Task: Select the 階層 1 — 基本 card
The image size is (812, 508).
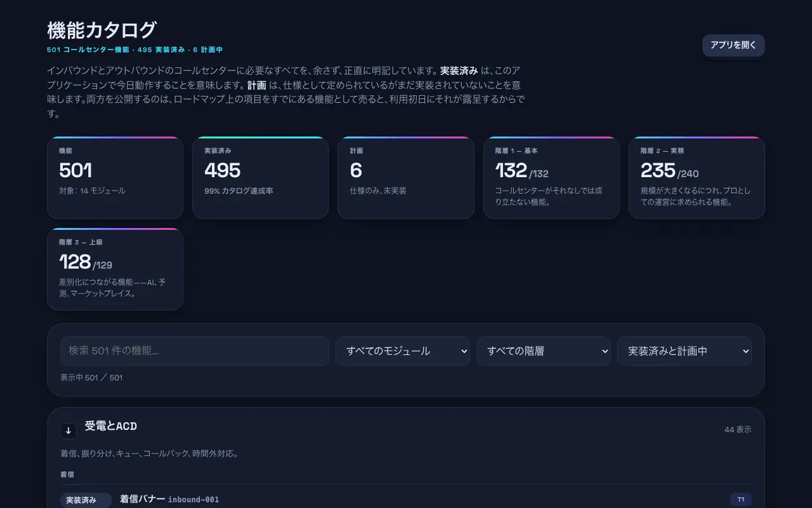Action: pos(551,178)
